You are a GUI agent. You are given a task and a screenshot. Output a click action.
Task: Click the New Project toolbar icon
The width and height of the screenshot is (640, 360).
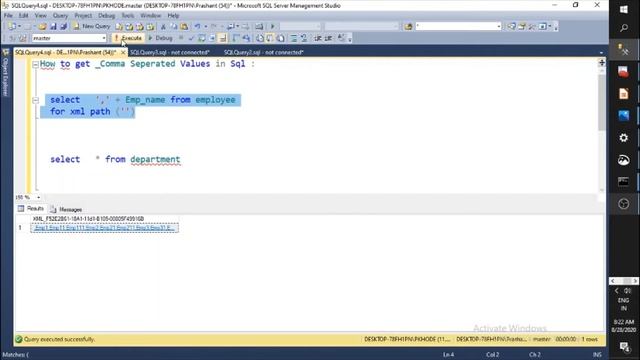(x=12, y=26)
